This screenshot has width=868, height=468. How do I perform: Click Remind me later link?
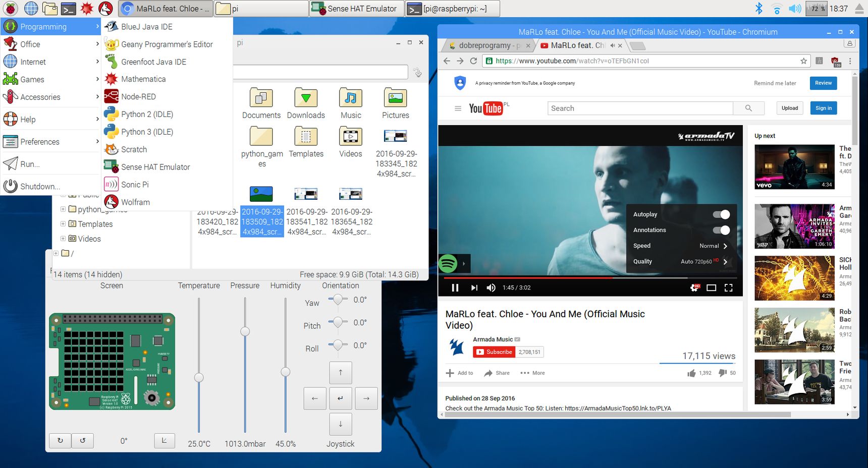click(x=775, y=83)
